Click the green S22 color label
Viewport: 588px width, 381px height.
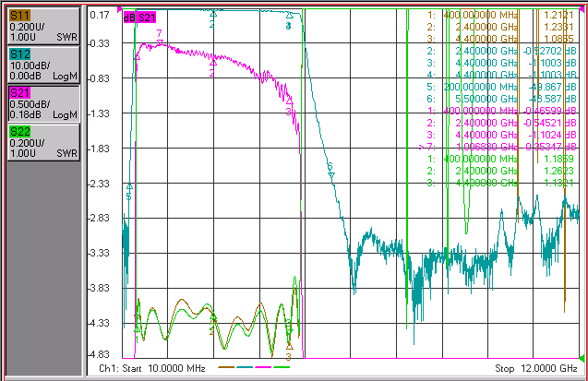pos(20,132)
